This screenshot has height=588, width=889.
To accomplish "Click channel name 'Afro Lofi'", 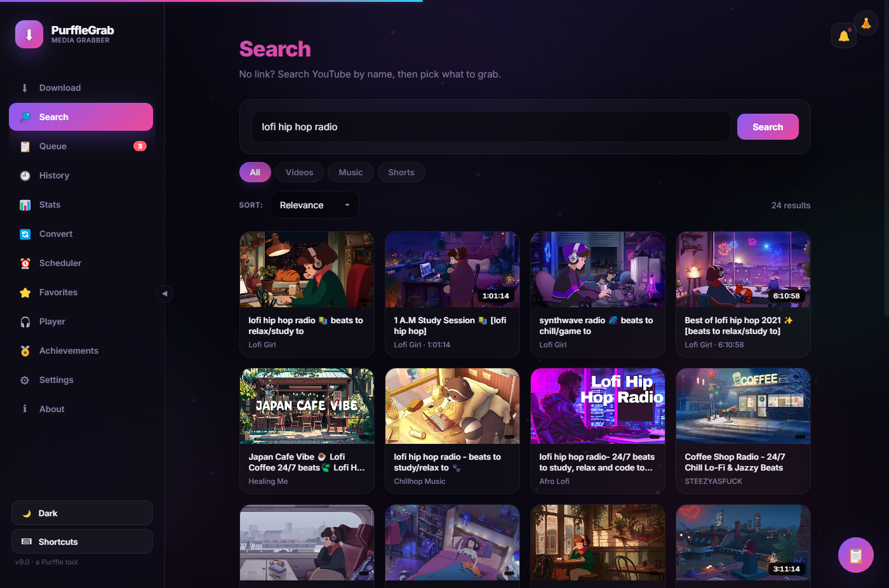I will pyautogui.click(x=554, y=481).
